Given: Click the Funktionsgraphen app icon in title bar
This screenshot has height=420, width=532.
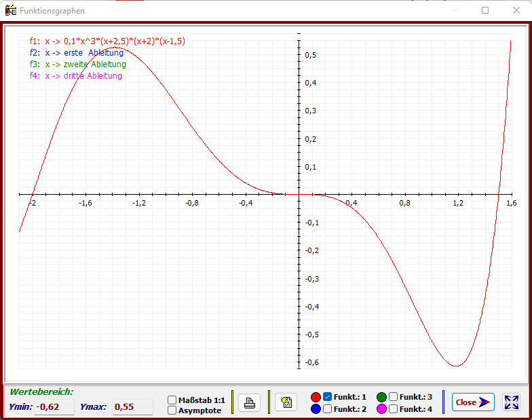Looking at the screenshot, I should pos(10,11).
